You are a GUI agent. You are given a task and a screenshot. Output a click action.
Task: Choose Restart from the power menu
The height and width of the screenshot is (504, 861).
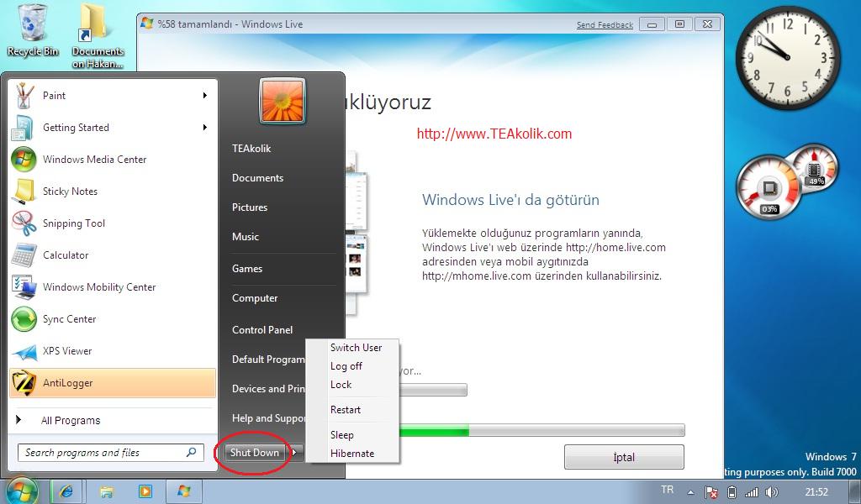346,410
